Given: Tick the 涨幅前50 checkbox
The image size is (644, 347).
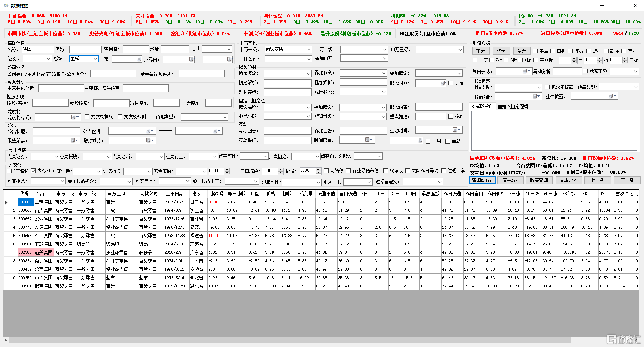Looking at the screenshot, I should coord(585,71).
